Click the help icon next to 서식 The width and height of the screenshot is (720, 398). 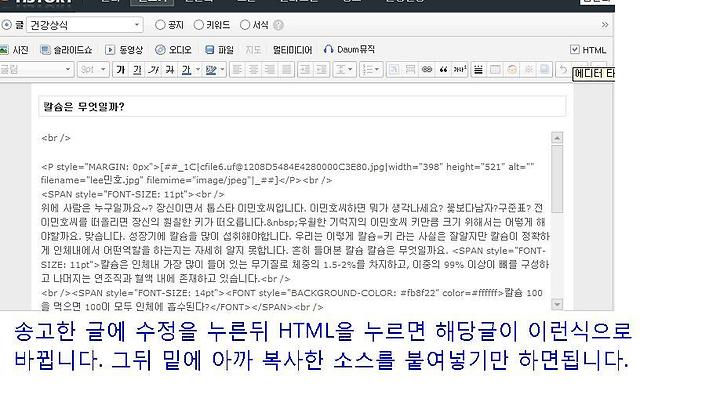tap(278, 25)
